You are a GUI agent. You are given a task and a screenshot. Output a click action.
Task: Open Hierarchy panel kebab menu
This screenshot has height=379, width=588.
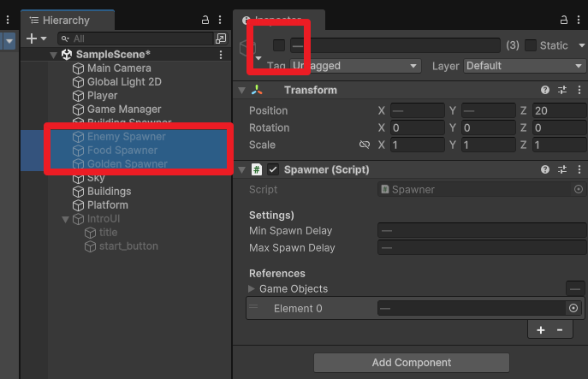[220, 20]
